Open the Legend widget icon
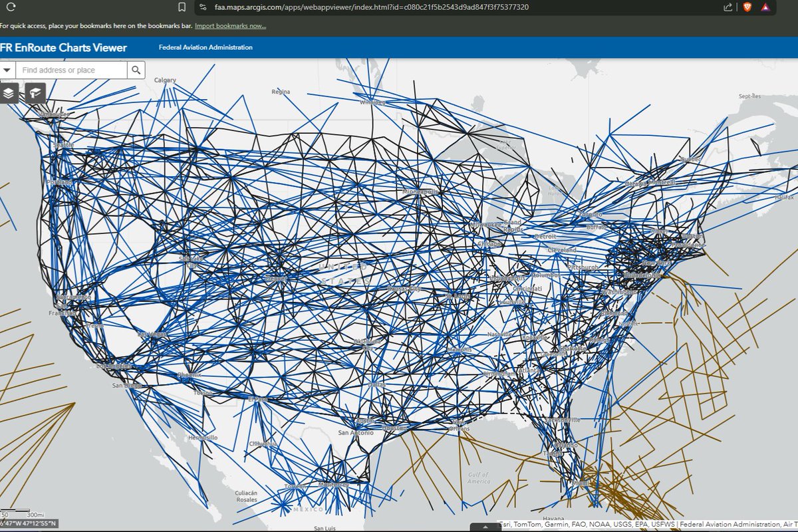The image size is (798, 532). click(35, 93)
